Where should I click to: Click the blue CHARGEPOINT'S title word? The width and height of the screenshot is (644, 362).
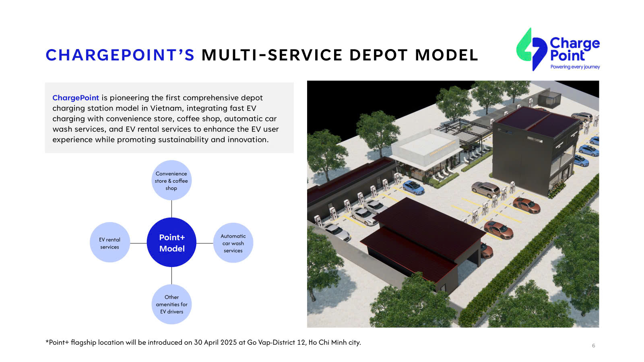point(120,55)
